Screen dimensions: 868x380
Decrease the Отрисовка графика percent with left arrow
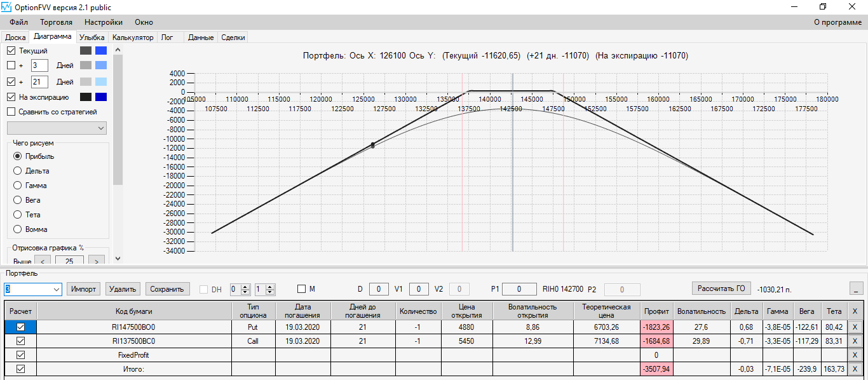pyautogui.click(x=43, y=261)
